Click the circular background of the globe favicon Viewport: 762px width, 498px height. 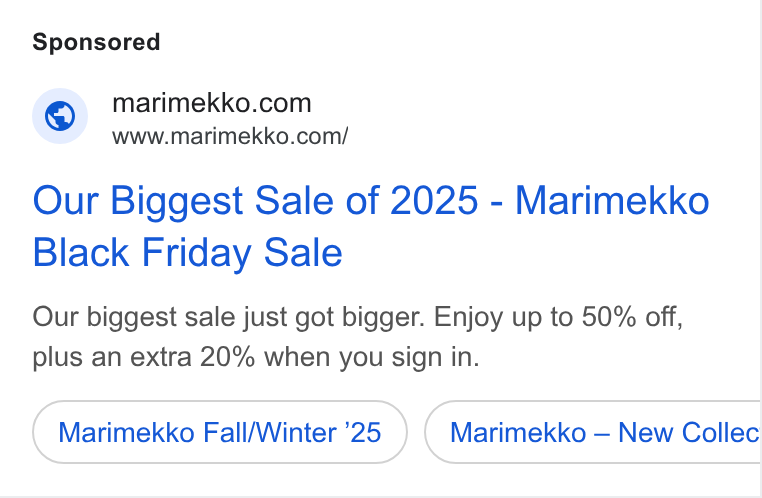(60, 116)
